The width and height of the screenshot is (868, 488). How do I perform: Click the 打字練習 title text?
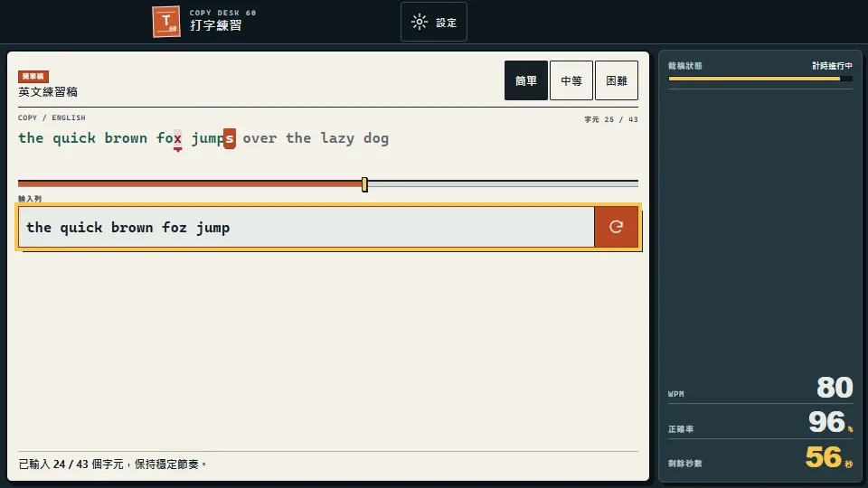216,25
